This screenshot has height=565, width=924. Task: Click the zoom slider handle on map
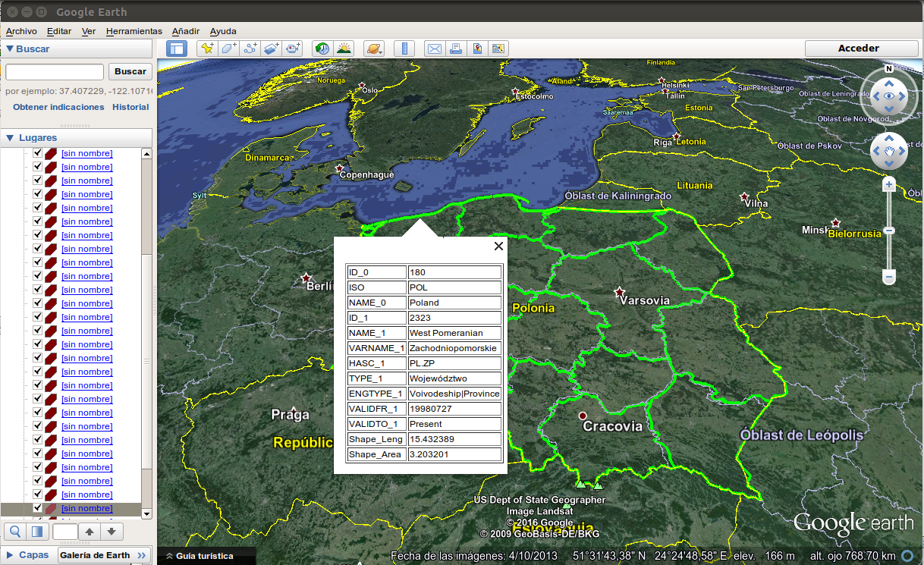pos(889,231)
